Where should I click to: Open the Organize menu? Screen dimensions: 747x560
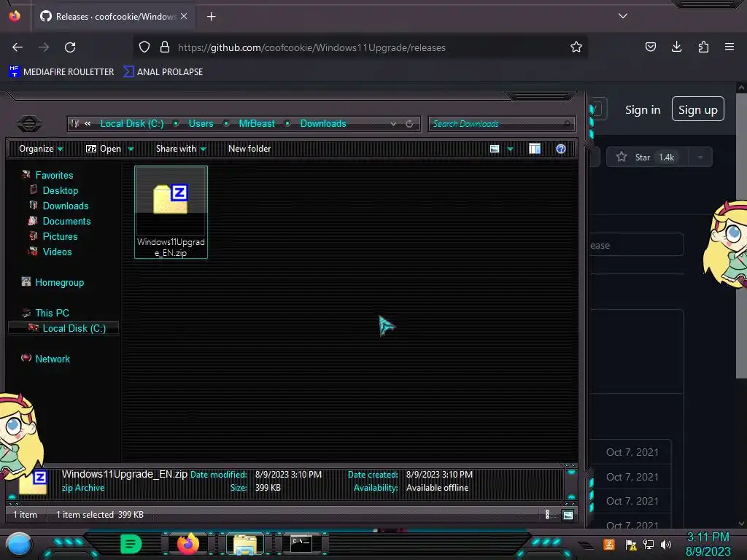tap(41, 149)
